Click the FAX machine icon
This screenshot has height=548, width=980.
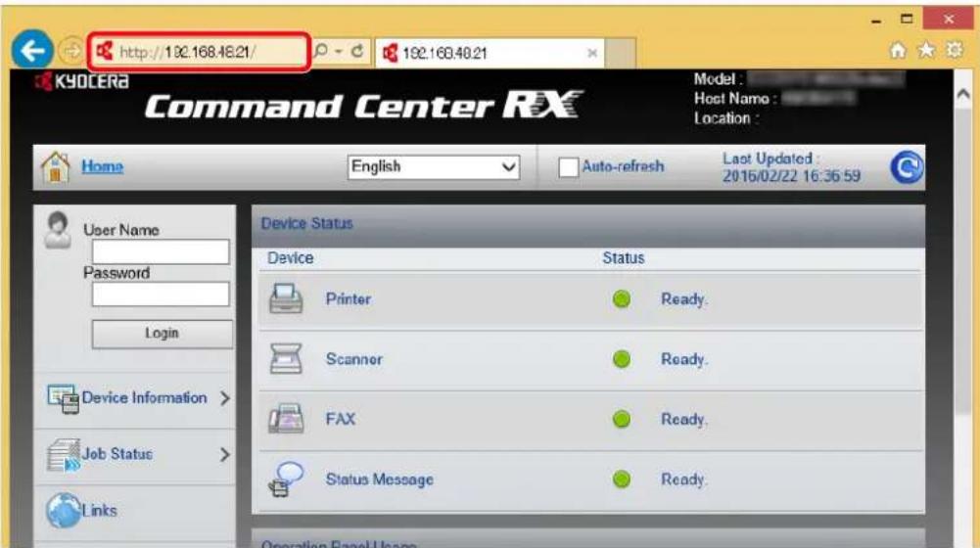tap(286, 419)
